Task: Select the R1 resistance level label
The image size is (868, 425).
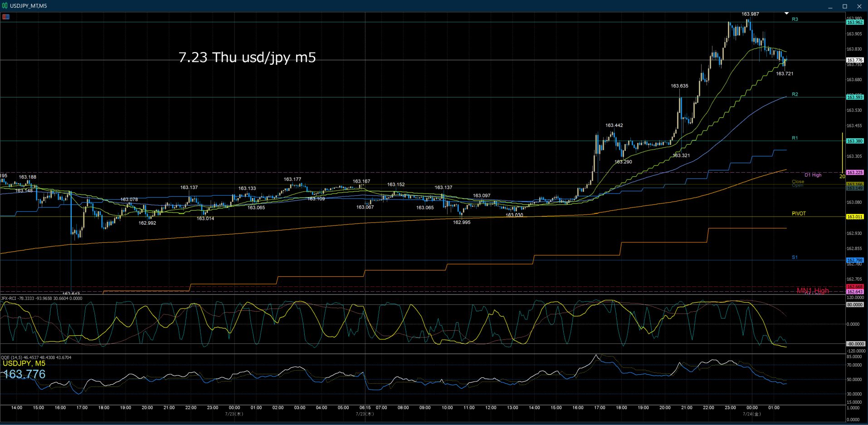Action: 795,138
